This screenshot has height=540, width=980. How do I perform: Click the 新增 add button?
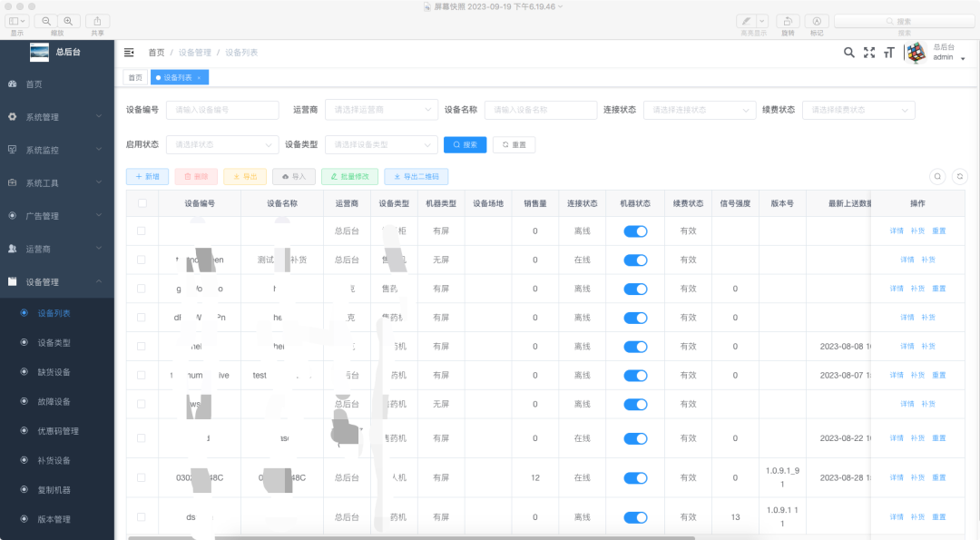(148, 177)
